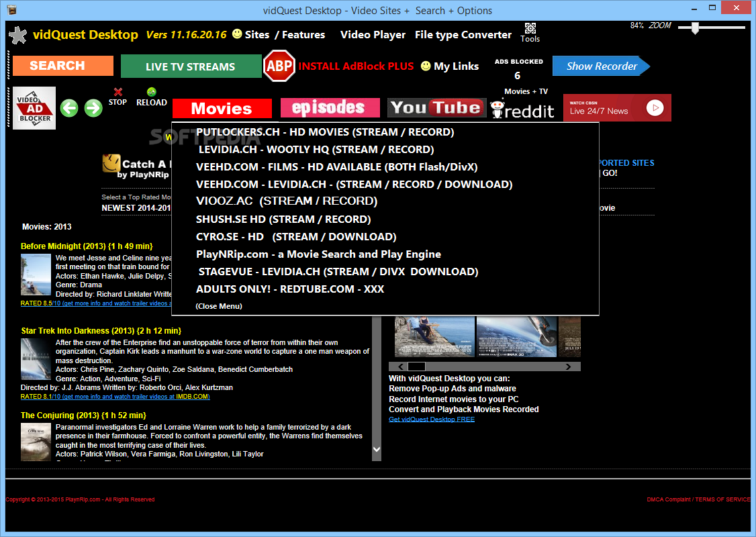Adjust the ZOOM slider handle
The width and height of the screenshot is (756, 537).
click(695, 28)
